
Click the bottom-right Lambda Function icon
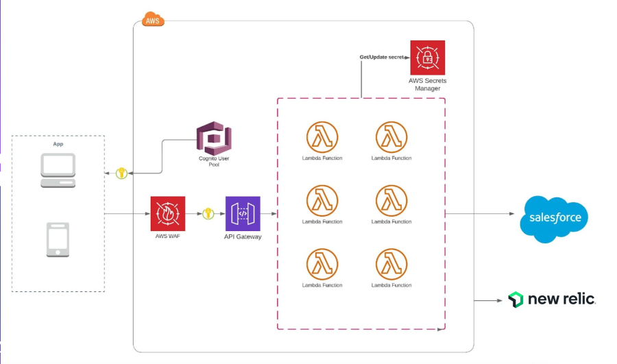click(x=391, y=264)
